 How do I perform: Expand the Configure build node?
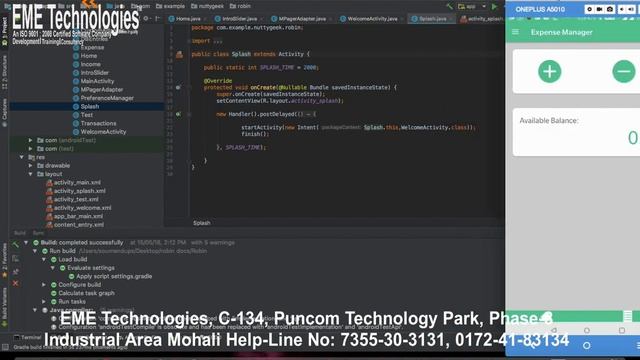44,284
